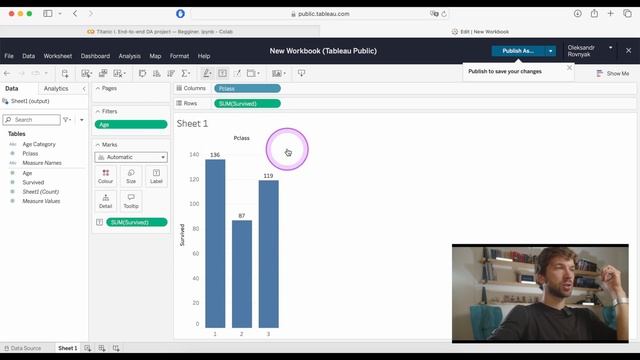Click the New Dashboard icon in bottom tabs
640x360 pixels.
click(102, 348)
